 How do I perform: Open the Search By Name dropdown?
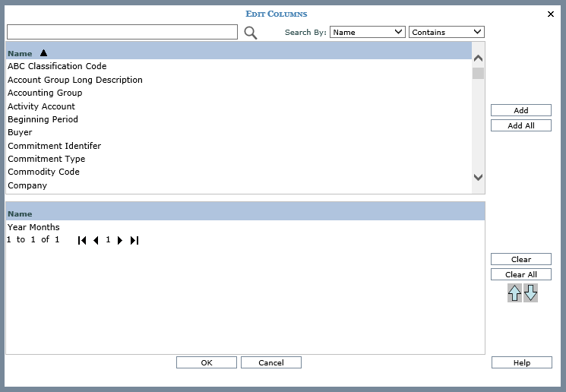(368, 32)
